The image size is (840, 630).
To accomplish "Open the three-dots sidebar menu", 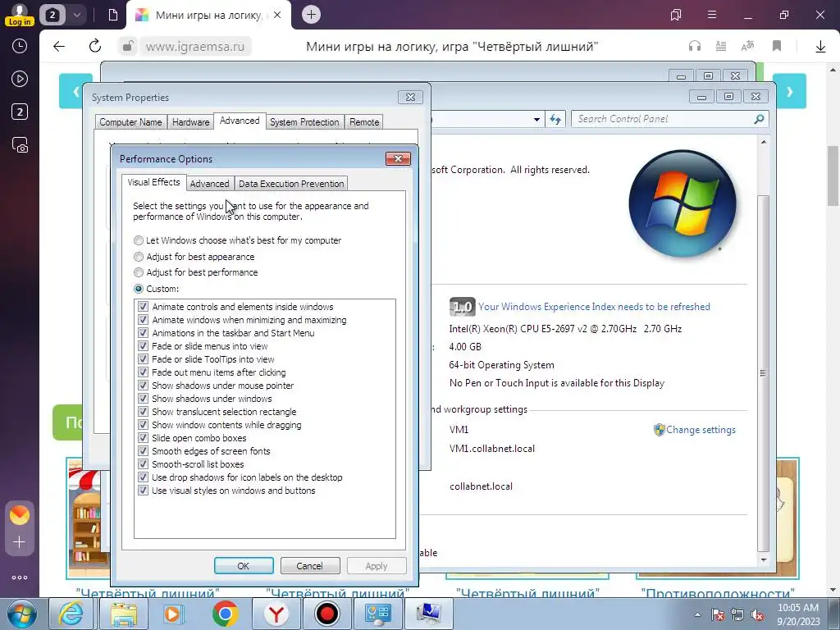I will 20,577.
